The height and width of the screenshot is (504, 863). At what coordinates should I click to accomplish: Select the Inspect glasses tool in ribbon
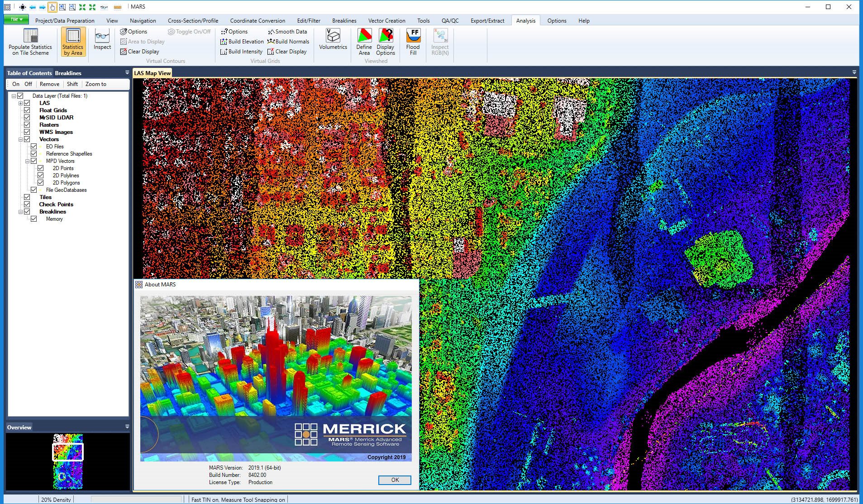pos(102,40)
